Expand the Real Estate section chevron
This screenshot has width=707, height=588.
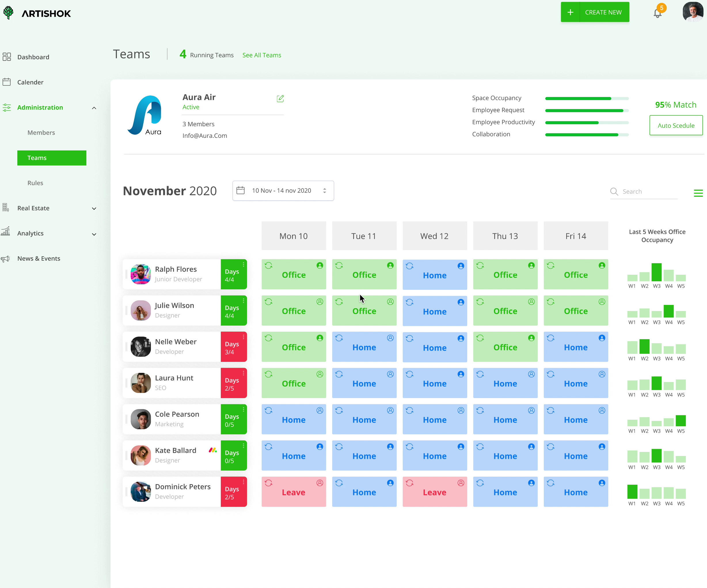click(x=94, y=209)
